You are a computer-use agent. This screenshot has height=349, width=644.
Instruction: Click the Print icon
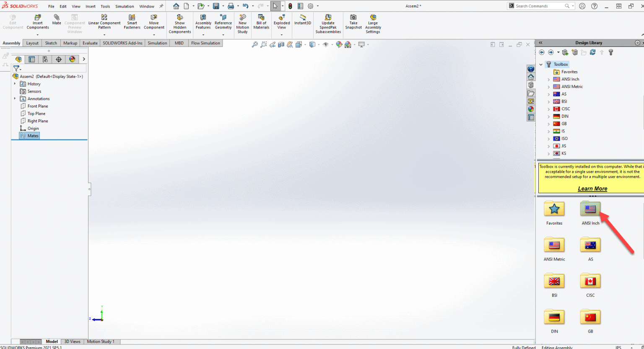[231, 6]
